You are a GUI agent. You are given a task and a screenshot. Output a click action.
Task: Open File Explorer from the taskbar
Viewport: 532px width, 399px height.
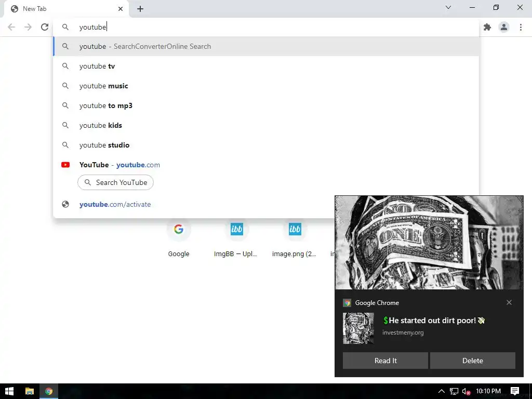(30, 391)
